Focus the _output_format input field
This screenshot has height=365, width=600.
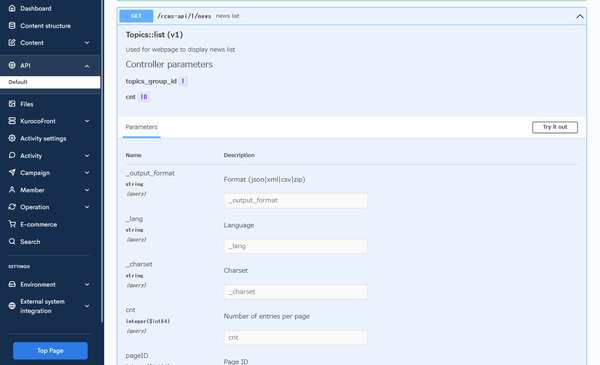tap(296, 200)
